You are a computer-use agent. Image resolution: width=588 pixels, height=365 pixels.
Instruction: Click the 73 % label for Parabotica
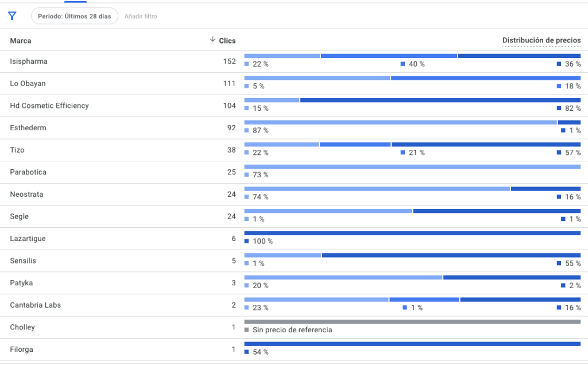tap(261, 174)
